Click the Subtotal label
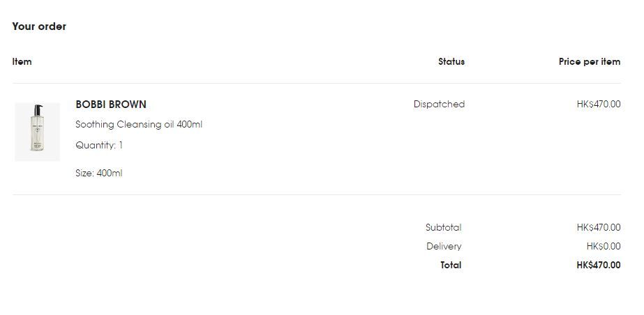The width and height of the screenshot is (644, 315). click(443, 227)
